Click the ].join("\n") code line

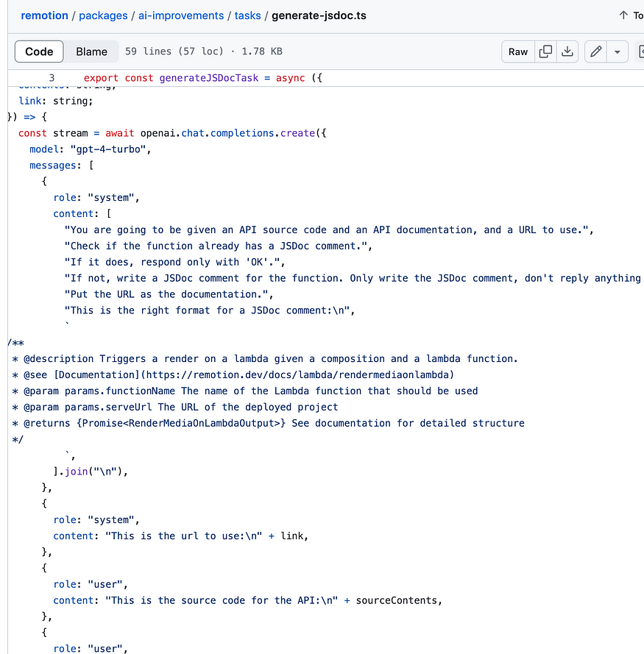pos(90,472)
